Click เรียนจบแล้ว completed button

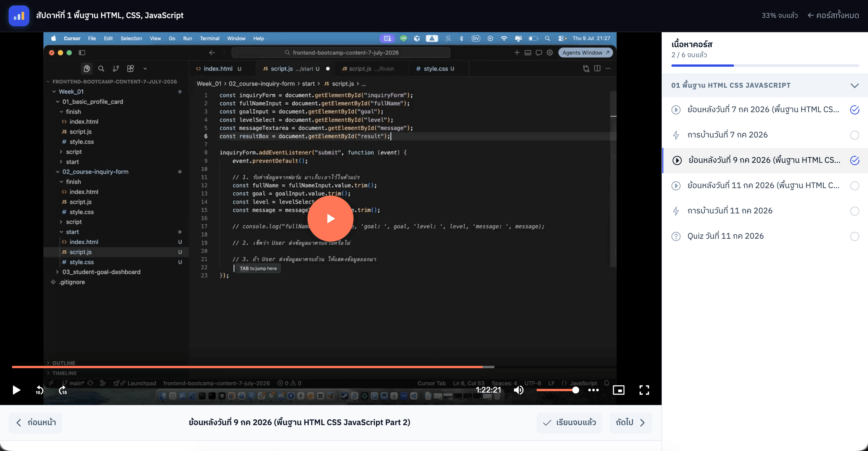tap(569, 422)
